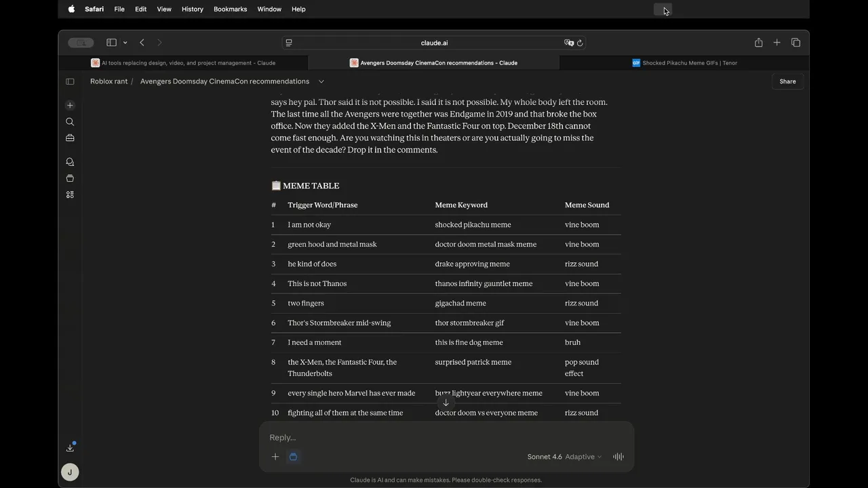The image size is (868, 488).
Task: Click the blue projects icon in reply box
Action: point(293,457)
